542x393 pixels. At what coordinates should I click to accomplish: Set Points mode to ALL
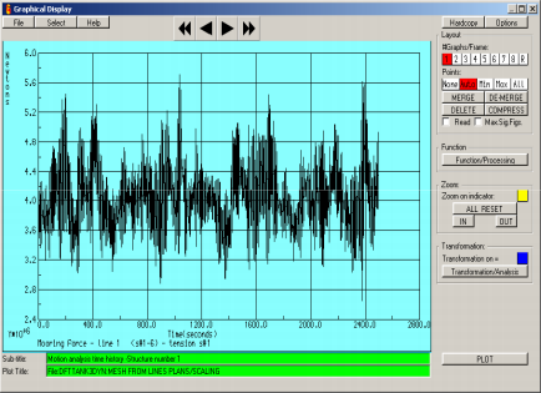pos(519,84)
